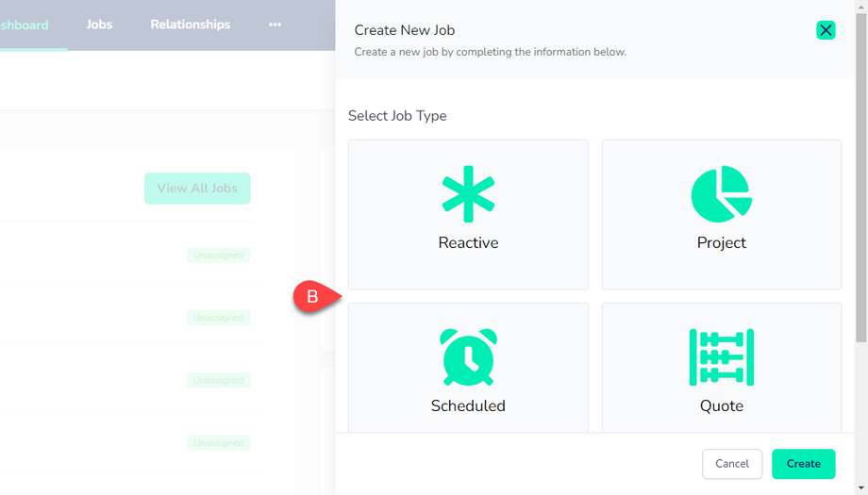Select the third Unassigned status badge
Screen dimensions: 868x495
point(219,380)
